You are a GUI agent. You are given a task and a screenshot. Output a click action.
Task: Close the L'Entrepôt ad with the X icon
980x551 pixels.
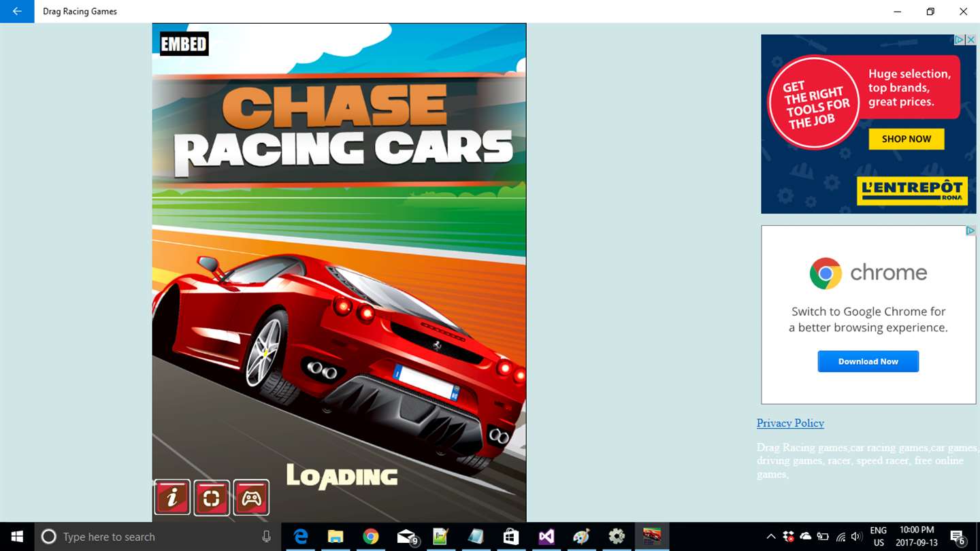click(x=970, y=40)
